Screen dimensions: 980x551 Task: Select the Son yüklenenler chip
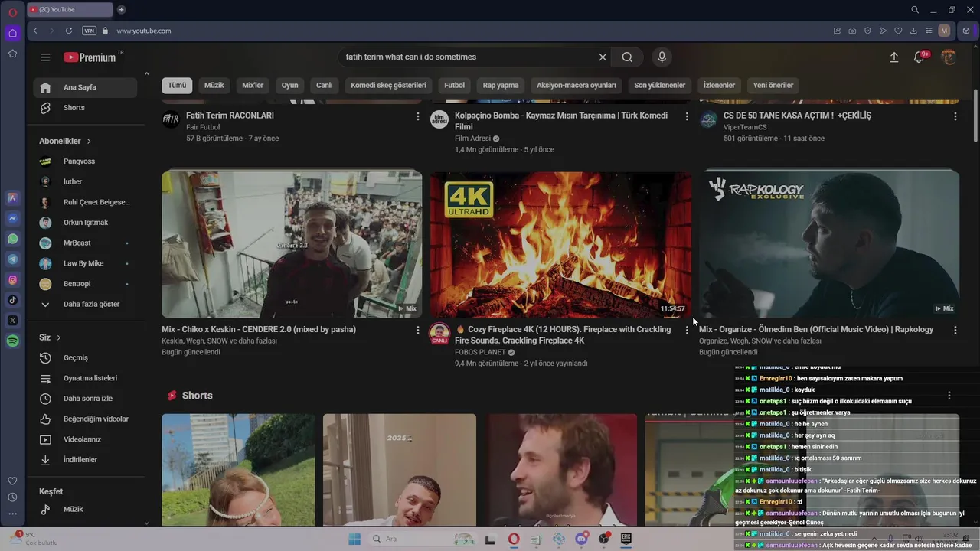pos(659,85)
